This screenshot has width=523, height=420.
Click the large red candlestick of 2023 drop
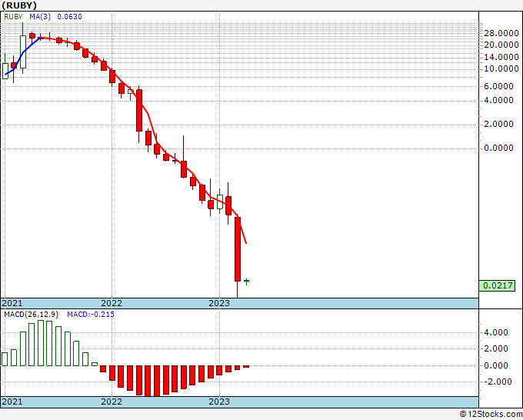(x=238, y=249)
